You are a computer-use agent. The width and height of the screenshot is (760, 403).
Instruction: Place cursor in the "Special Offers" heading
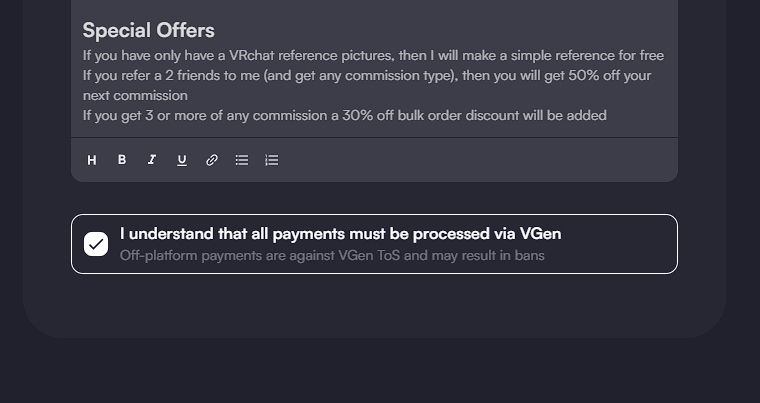(x=148, y=31)
